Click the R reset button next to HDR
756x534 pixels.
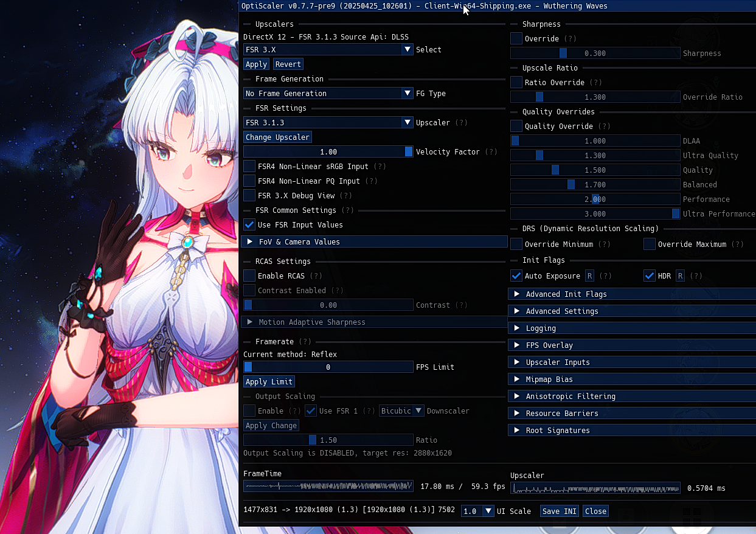coord(680,276)
